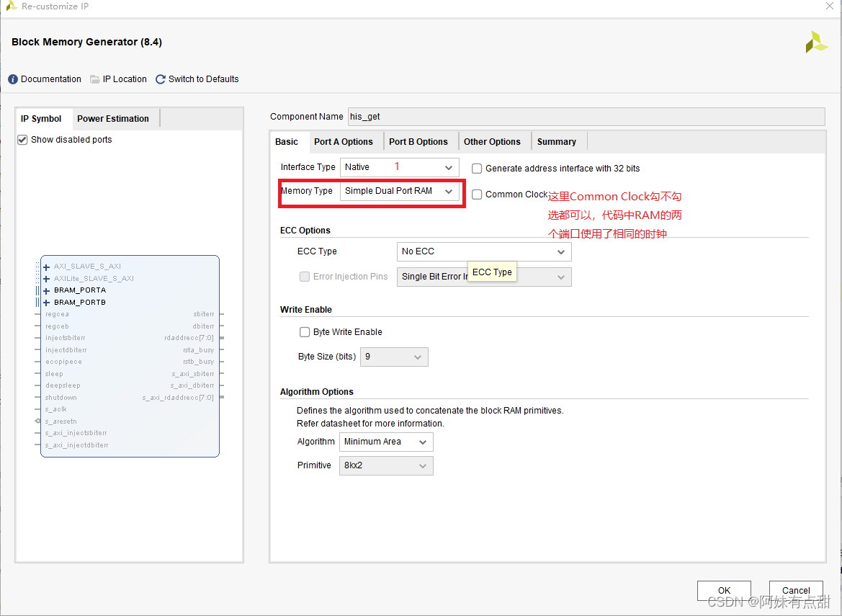Switch to the Basic tab
This screenshot has width=842, height=616.
click(x=287, y=142)
